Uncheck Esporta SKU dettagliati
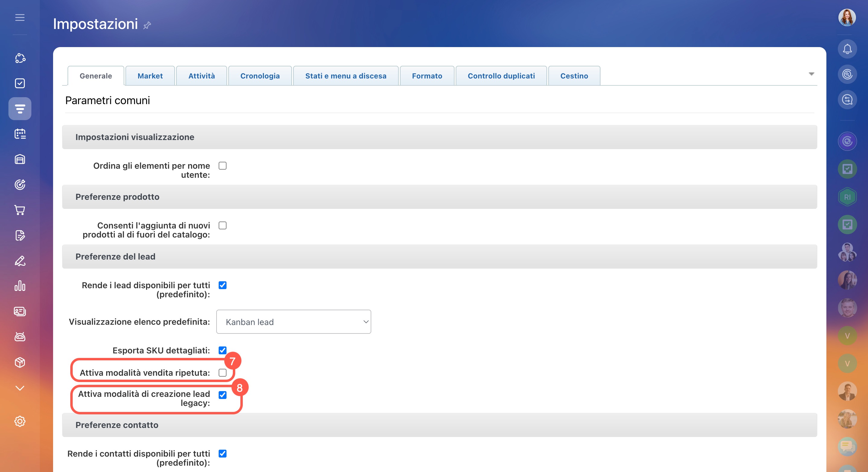868x472 pixels. coord(222,350)
